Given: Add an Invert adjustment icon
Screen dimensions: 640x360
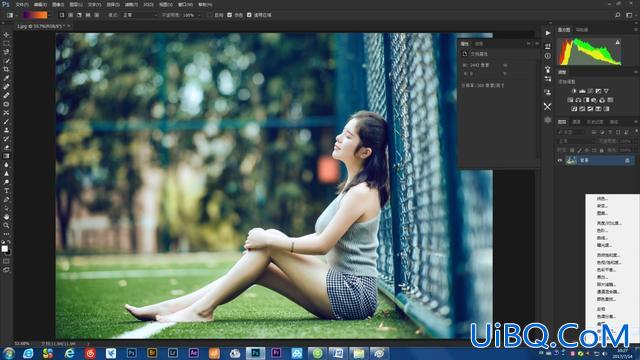Looking at the screenshot, I should point(574,109).
